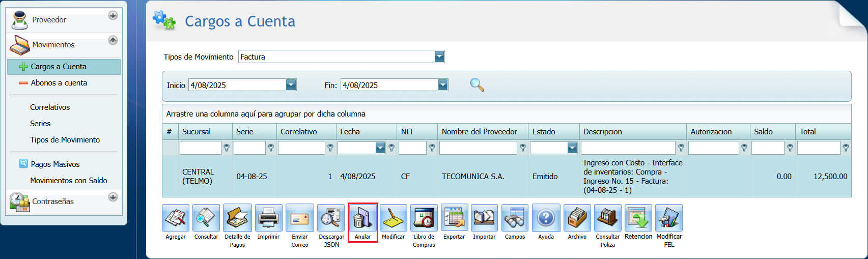
Task: Click the Retencion icon
Action: point(638,218)
